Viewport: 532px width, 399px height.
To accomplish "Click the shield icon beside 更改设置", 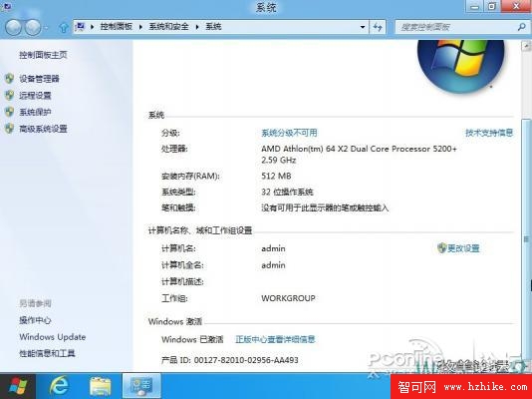I will coord(441,248).
